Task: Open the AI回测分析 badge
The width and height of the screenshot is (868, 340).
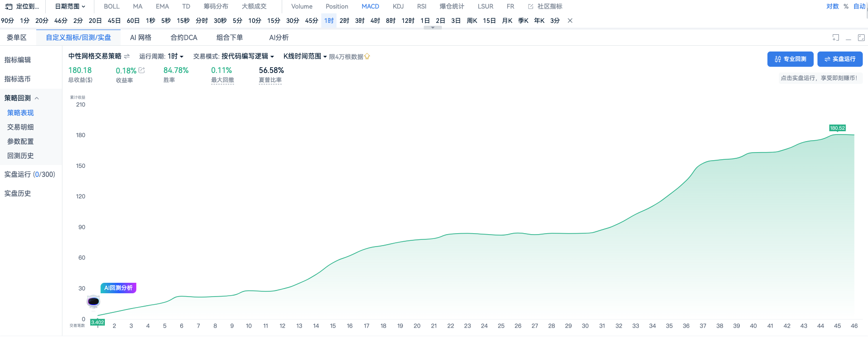Action: point(118,288)
